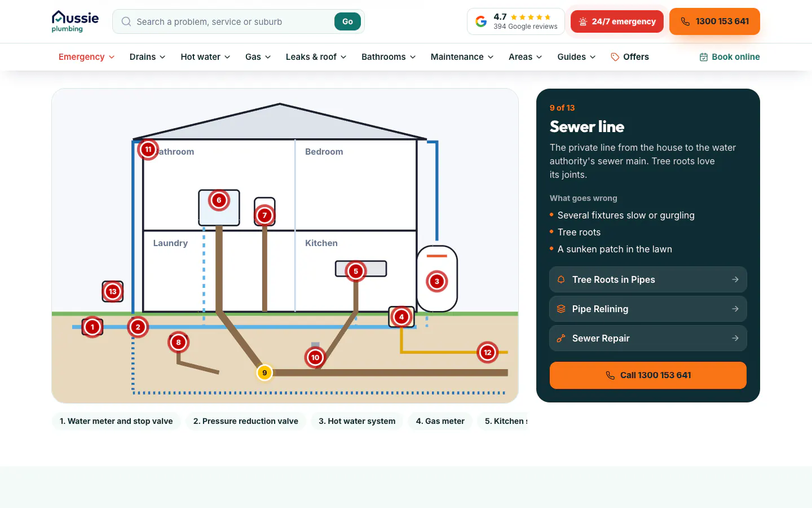Open the Hot water dropdown
Screen dimensions: 812x508
tap(206, 57)
